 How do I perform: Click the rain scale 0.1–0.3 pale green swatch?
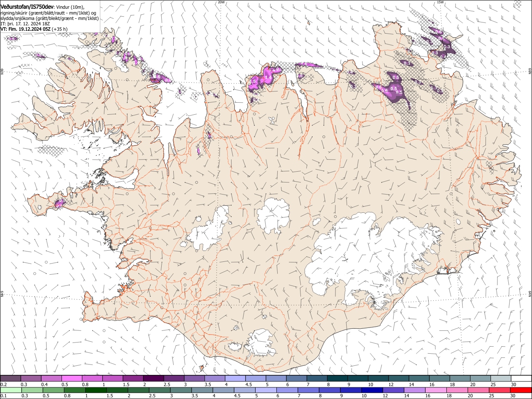pyautogui.click(x=10, y=390)
